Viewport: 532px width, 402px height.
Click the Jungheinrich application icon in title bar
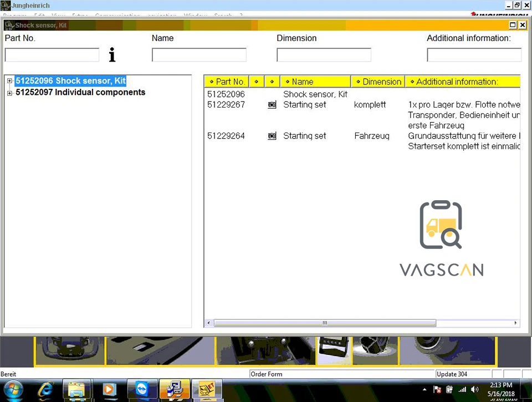(6, 6)
